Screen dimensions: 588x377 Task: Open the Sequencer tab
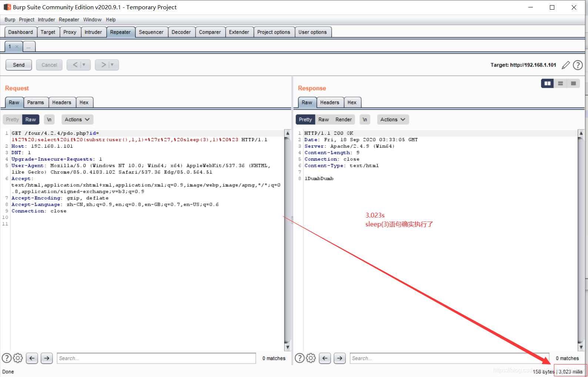point(151,32)
